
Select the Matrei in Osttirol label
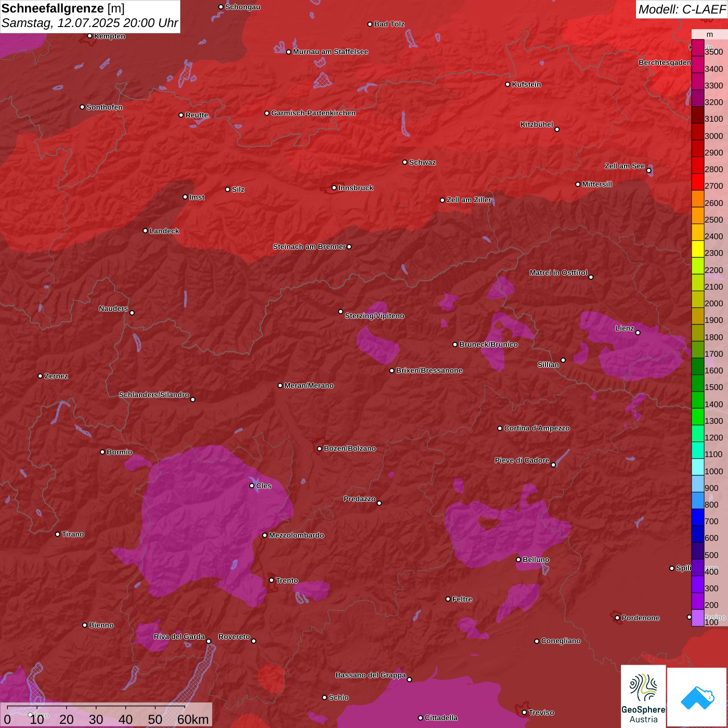point(558,272)
